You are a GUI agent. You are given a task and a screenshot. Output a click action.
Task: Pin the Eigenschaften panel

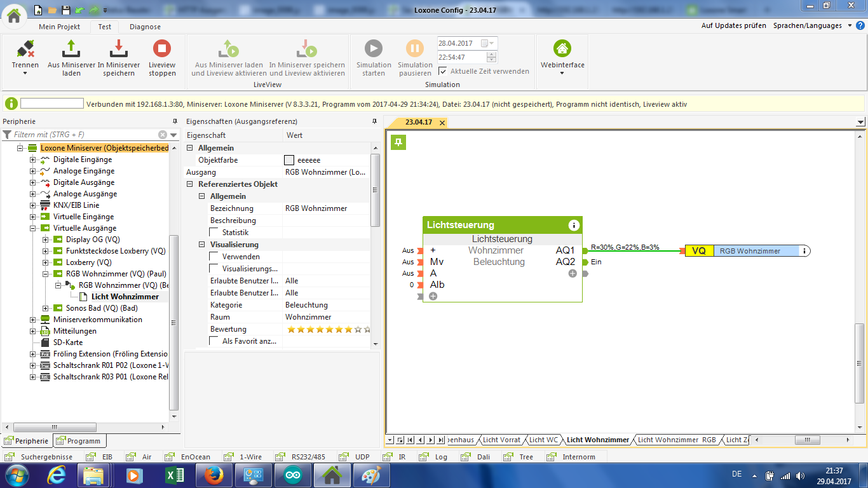pos(374,121)
